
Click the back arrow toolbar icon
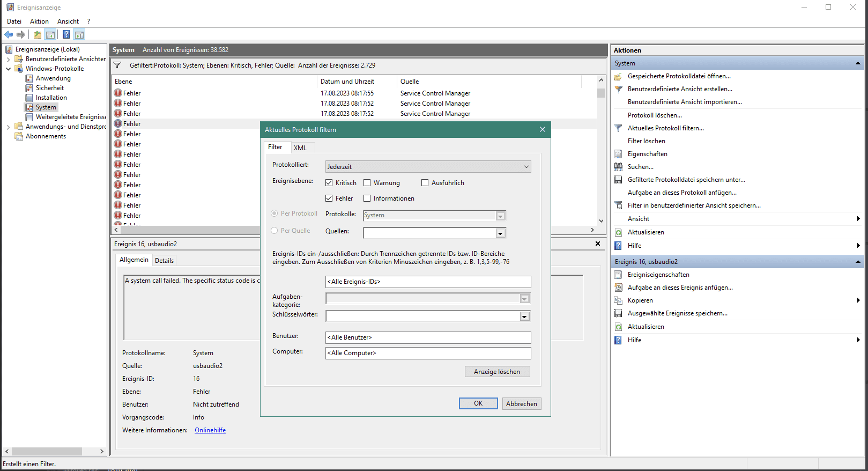point(9,35)
